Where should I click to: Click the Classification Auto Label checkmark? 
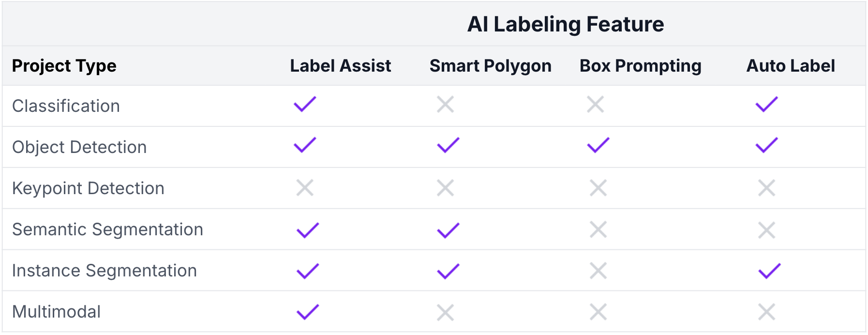coord(767,104)
